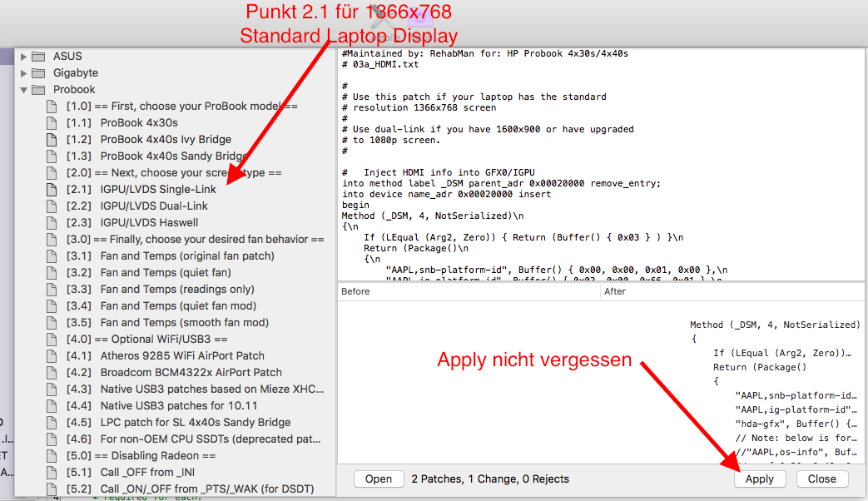Viewport: 868px width, 501px height.
Task: Select the Gigabyte folder row
Action: 175,73
